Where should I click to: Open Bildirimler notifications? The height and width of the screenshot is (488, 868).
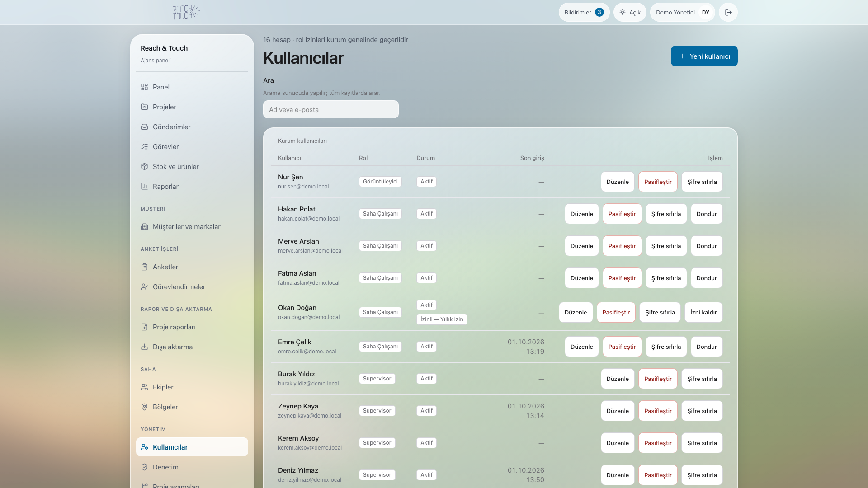[x=584, y=12]
